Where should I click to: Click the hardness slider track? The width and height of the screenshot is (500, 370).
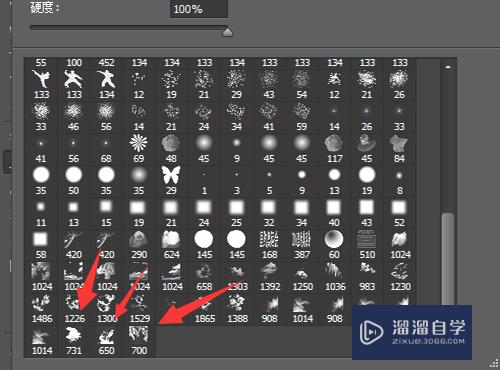[x=128, y=28]
